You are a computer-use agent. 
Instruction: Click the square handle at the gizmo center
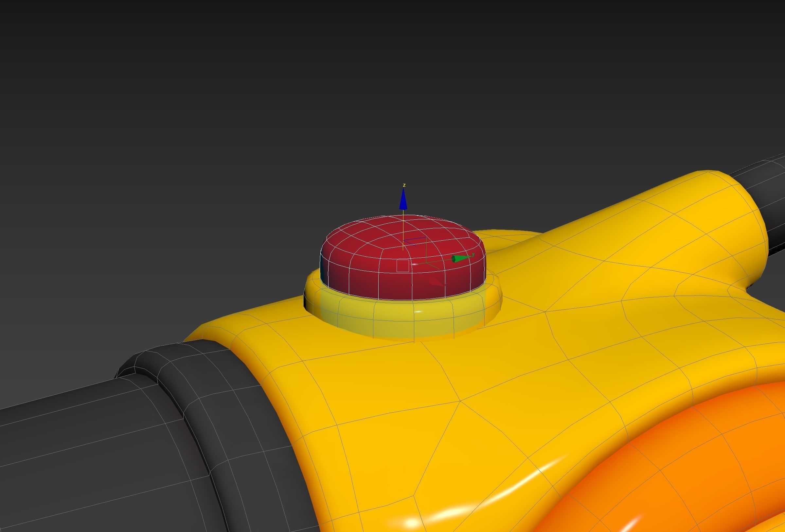click(x=402, y=266)
